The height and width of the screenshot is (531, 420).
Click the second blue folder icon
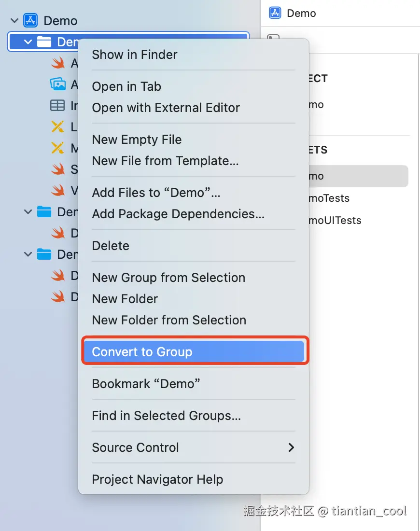[x=44, y=211]
